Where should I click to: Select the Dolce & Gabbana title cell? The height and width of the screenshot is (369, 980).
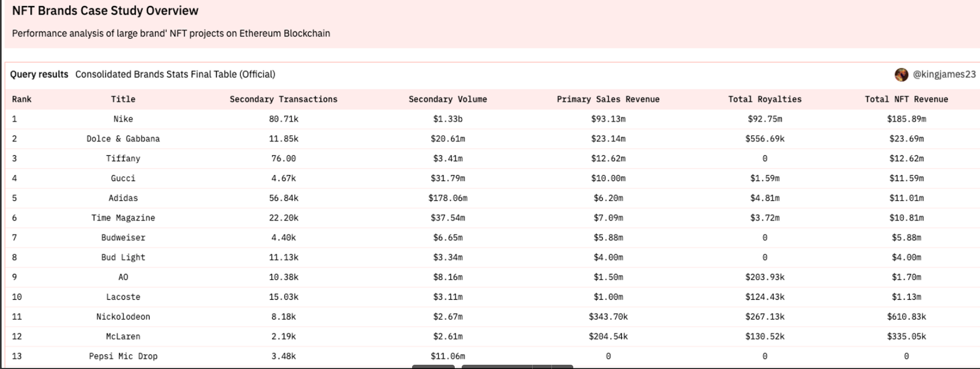(123, 139)
